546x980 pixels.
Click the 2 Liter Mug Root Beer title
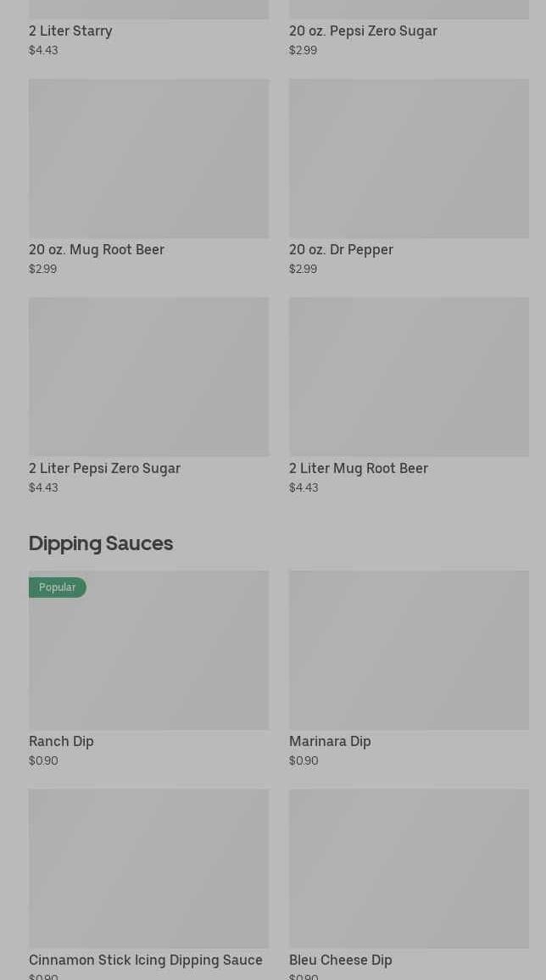coord(358,469)
